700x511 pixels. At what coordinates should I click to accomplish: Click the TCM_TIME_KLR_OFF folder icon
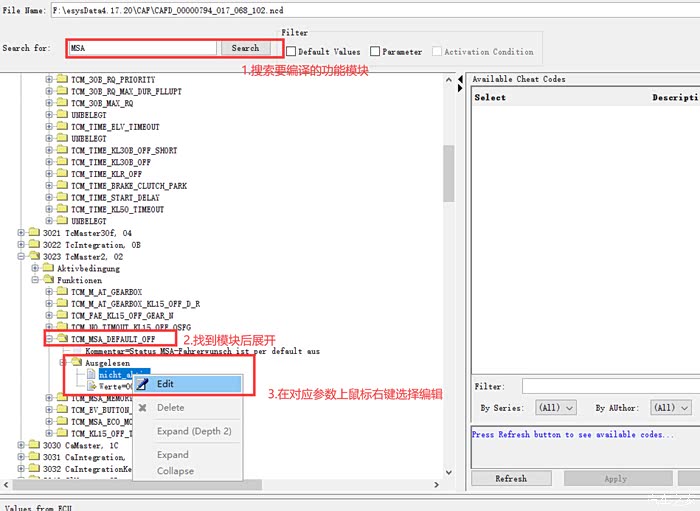[x=62, y=174]
